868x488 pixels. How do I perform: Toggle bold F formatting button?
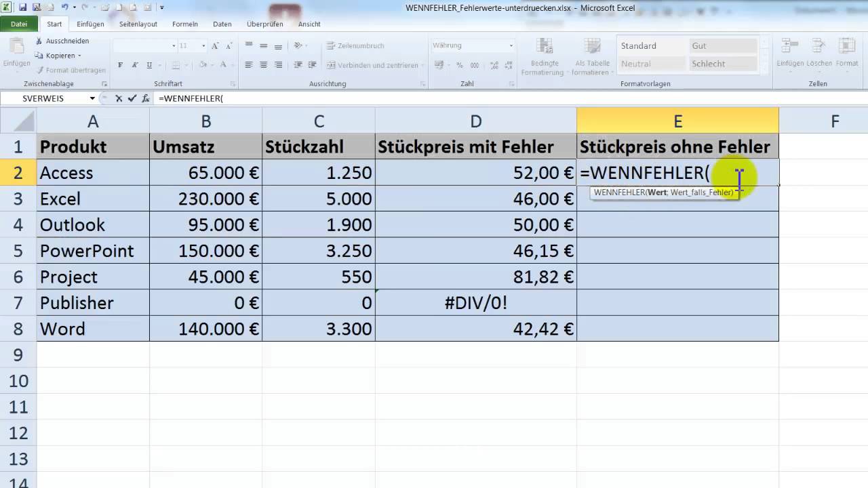point(120,66)
